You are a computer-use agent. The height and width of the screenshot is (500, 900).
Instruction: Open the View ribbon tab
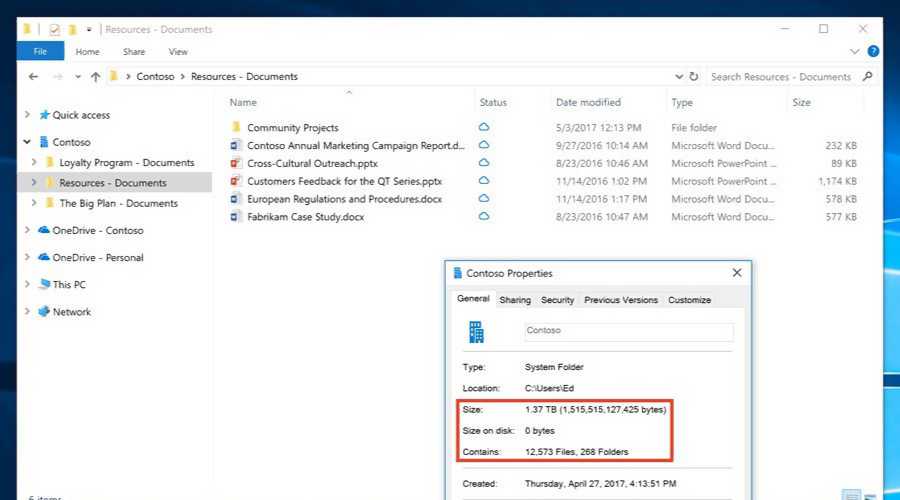pyautogui.click(x=178, y=51)
